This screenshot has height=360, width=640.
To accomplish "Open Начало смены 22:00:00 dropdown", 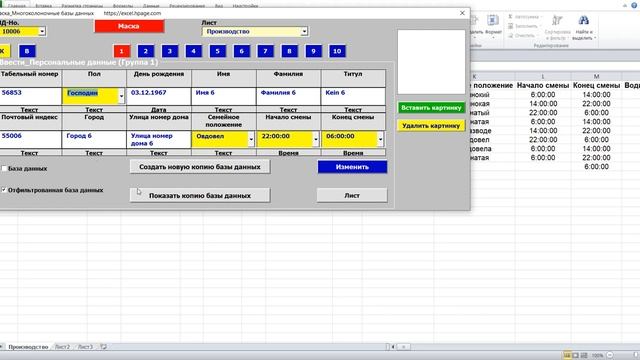I will pos(316,139).
